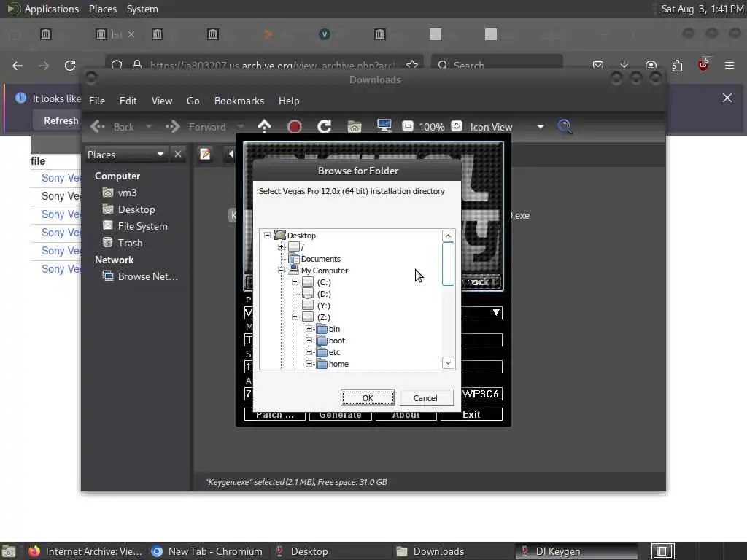Click the search magnifier icon
The image size is (747, 560).
coord(565,126)
